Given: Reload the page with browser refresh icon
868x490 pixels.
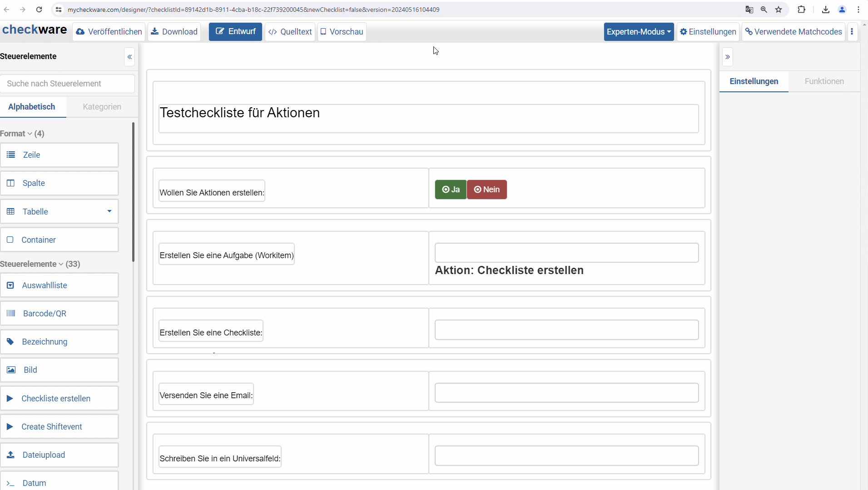Looking at the screenshot, I should coord(39,10).
